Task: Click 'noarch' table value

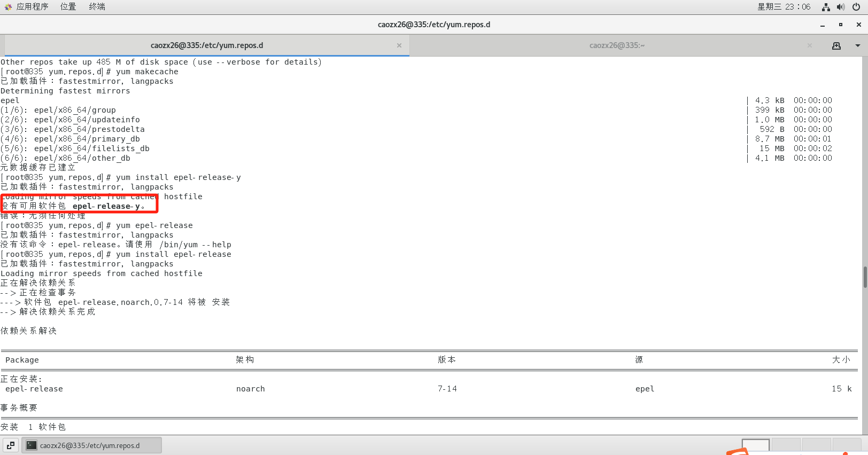Action: click(x=251, y=389)
